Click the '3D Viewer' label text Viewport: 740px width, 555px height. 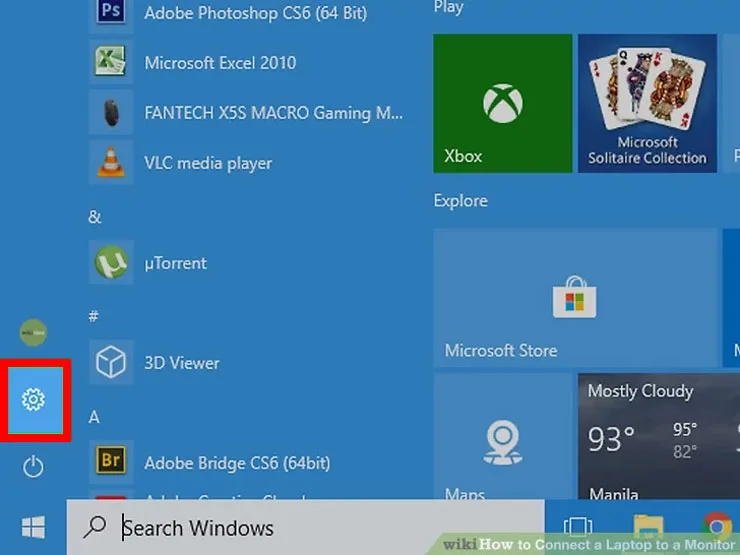point(182,363)
